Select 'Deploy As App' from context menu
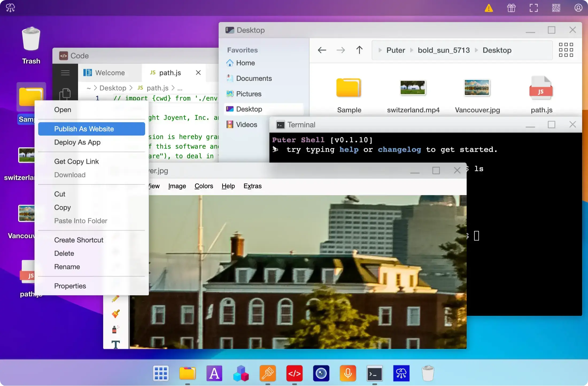 tap(77, 142)
